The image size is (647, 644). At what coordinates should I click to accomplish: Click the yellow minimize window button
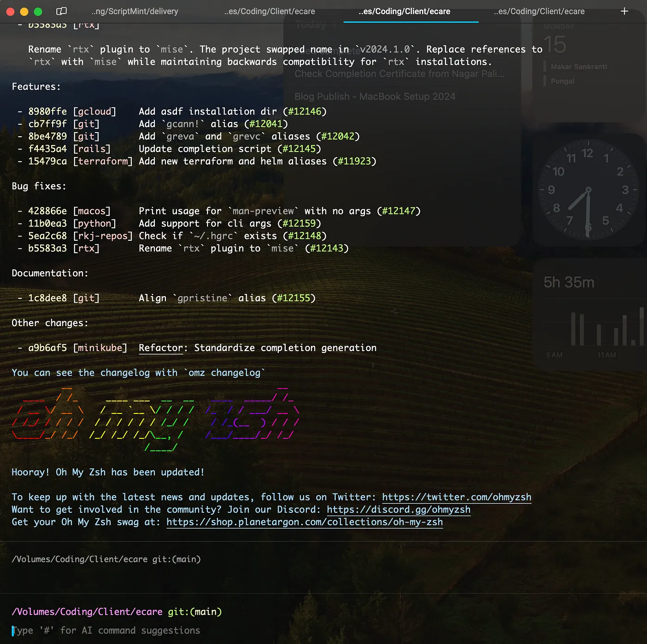pos(24,12)
